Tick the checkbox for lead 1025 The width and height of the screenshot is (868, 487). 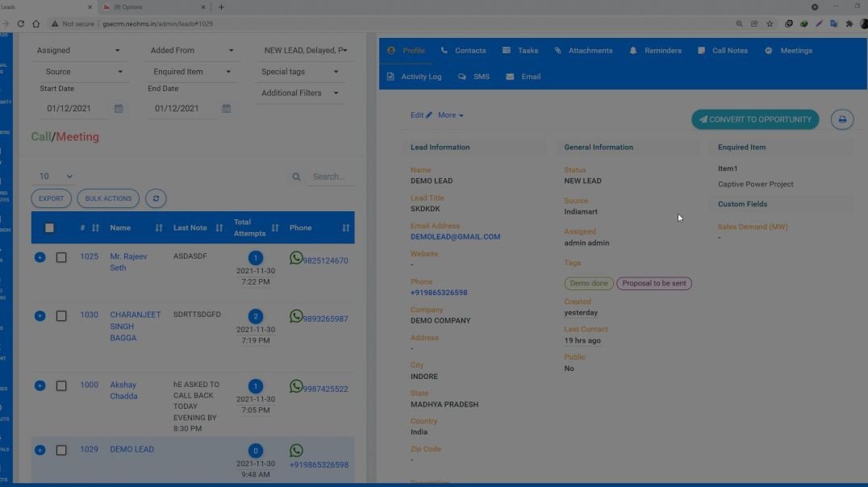tap(61, 256)
